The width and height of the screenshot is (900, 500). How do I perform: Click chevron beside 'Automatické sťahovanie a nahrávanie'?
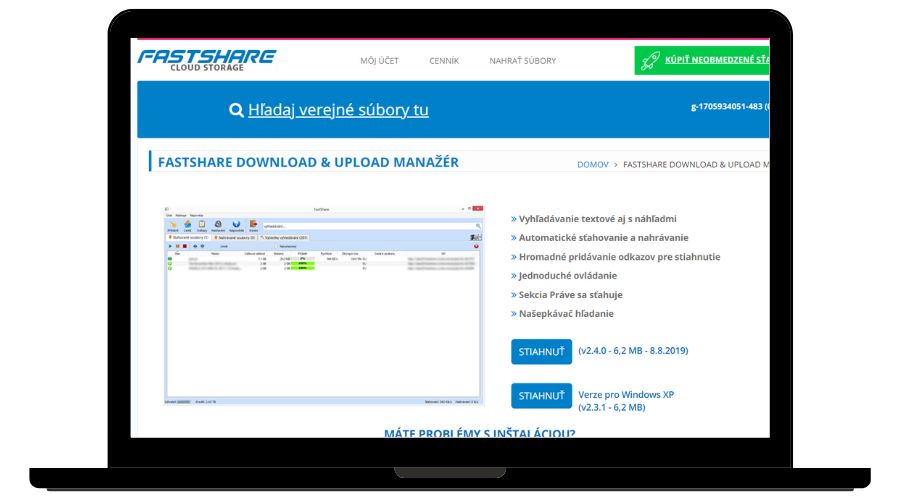(514, 238)
